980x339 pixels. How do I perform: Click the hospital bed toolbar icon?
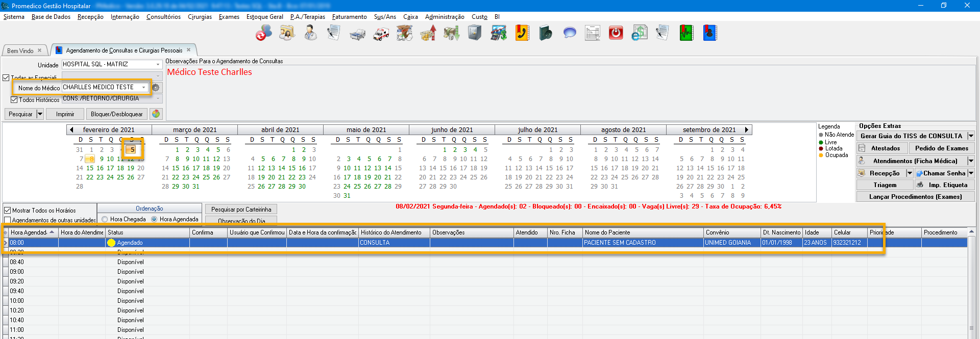pos(357,34)
